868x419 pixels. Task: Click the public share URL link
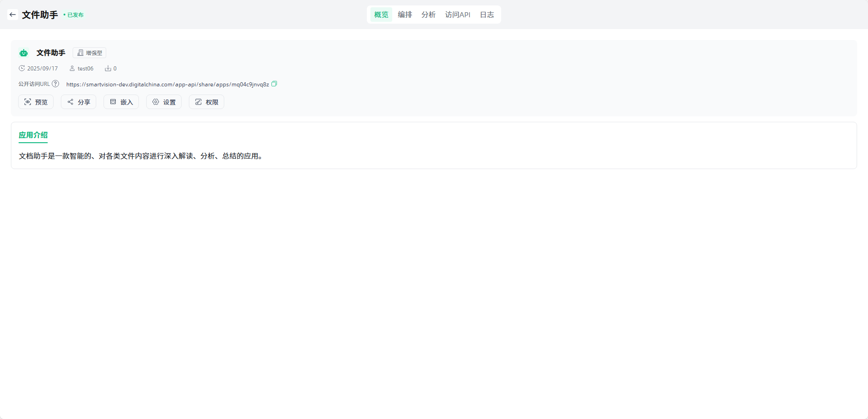pos(168,84)
